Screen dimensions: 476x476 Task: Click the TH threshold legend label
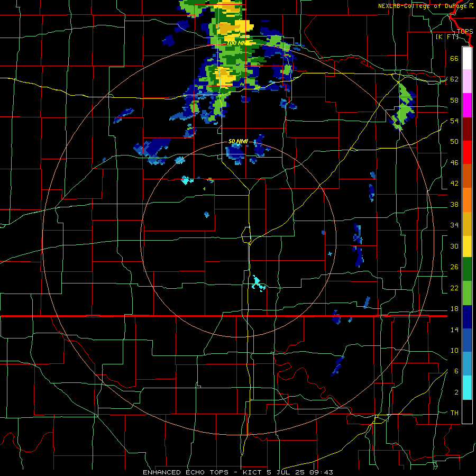[454, 413]
